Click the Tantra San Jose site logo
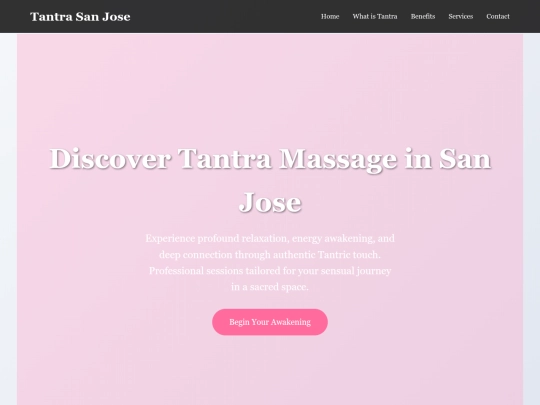Screen dimensions: 540x405 click(x=80, y=17)
